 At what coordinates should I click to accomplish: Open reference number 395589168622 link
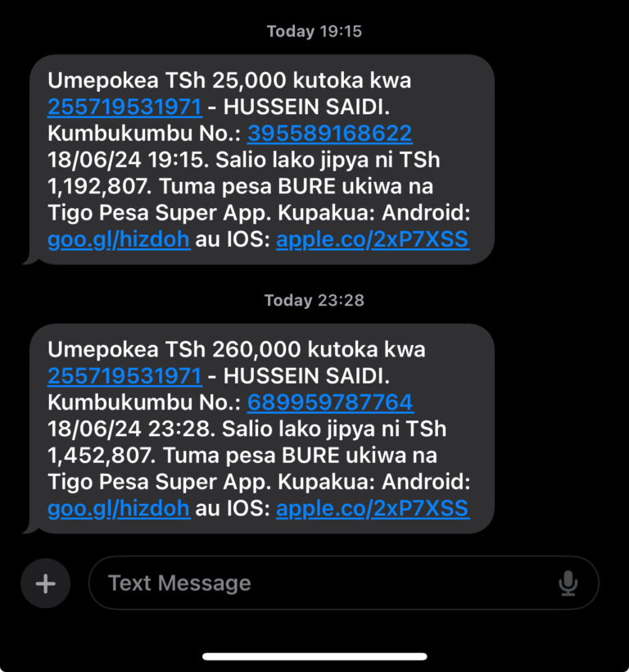click(330, 134)
